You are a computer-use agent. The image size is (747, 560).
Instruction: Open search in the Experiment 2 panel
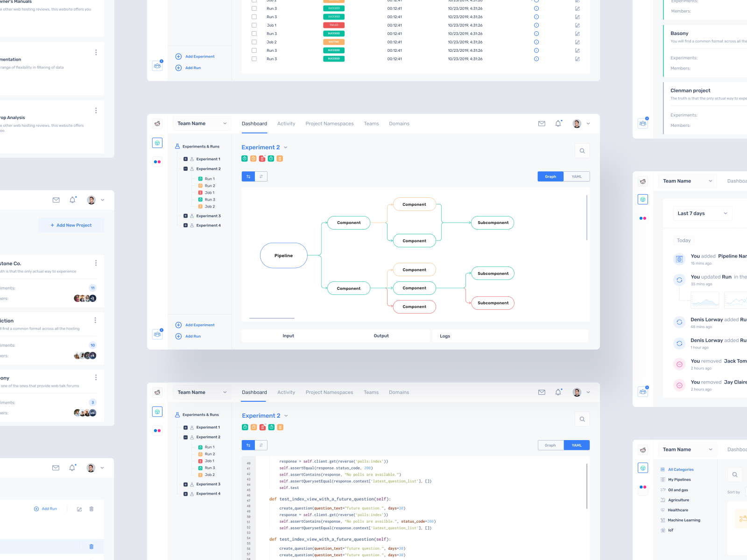582,151
